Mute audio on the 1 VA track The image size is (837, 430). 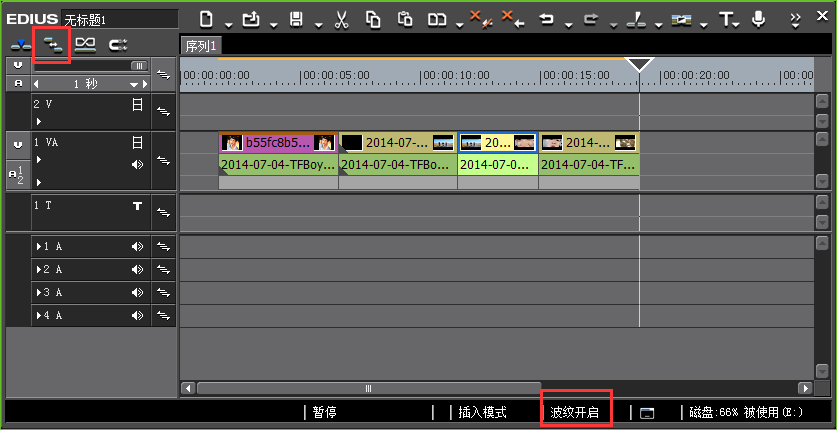tap(138, 164)
